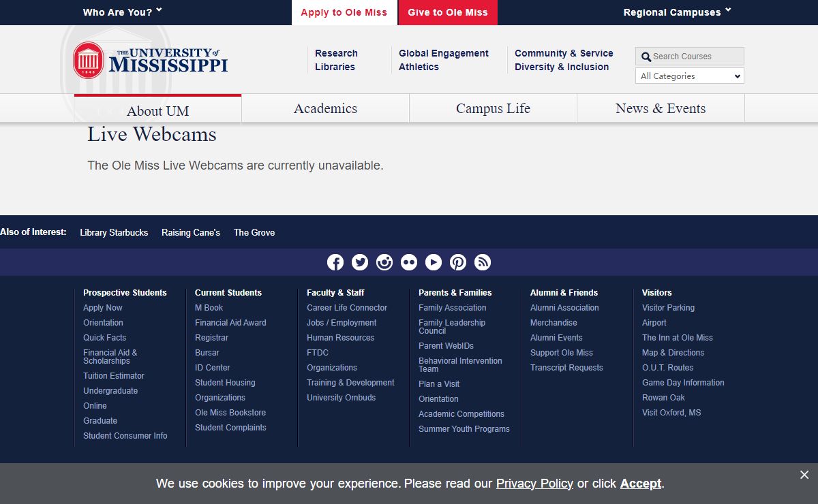Open Prospective Students heading link

click(x=125, y=293)
